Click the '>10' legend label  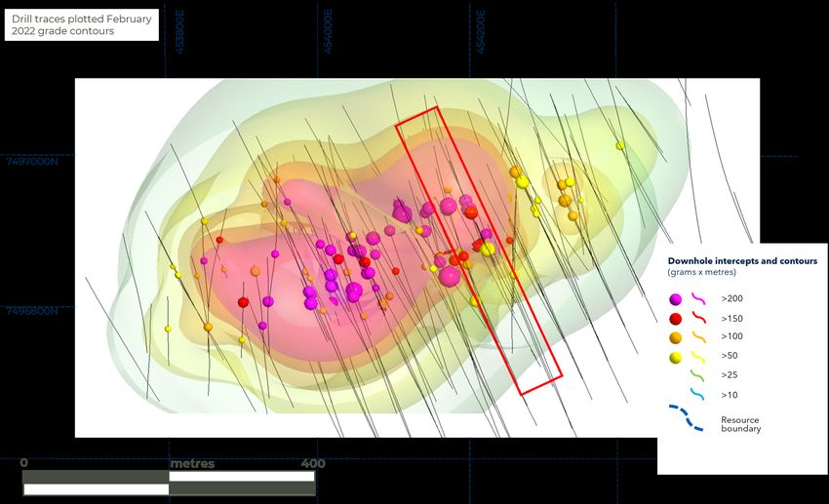[x=730, y=395]
